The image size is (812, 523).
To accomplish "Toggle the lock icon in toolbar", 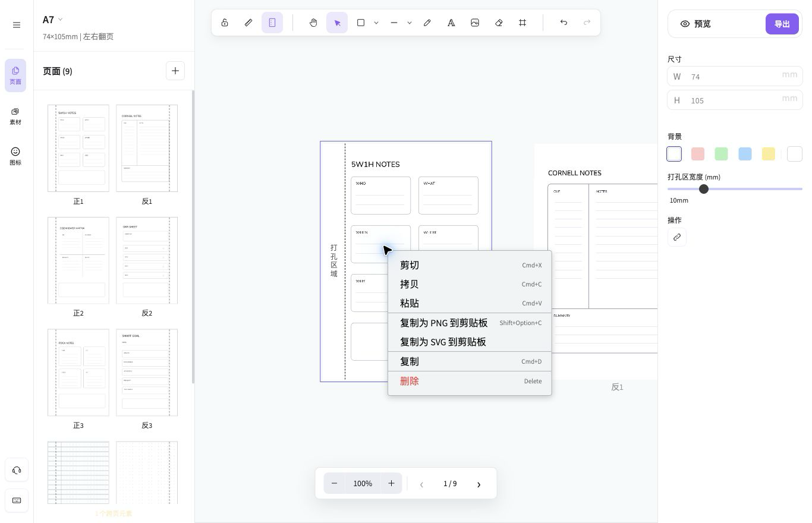I will pos(225,23).
